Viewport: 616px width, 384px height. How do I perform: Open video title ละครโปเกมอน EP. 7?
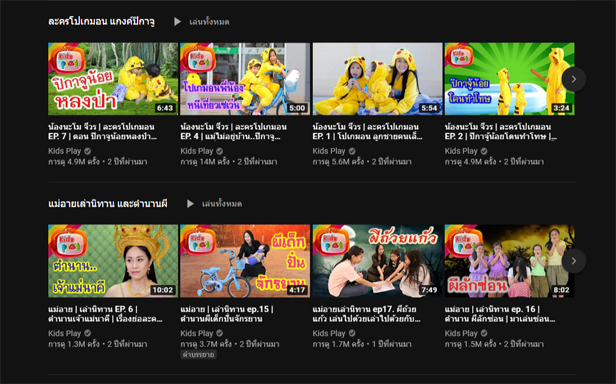103,132
